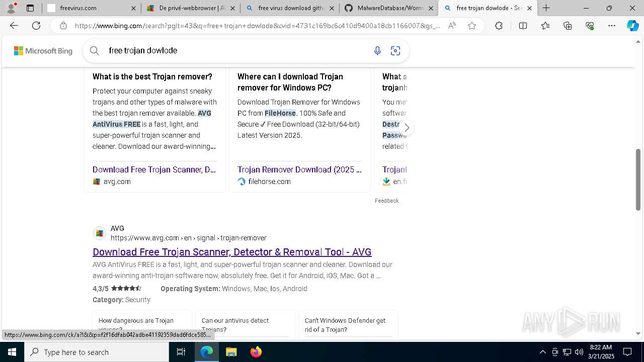Open the browser profile icon
Viewport: 644px width, 362px height.
(11, 8)
